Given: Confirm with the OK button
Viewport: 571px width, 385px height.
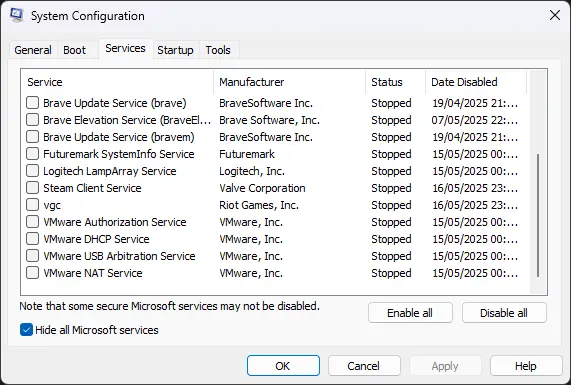Looking at the screenshot, I should pyautogui.click(x=283, y=366).
